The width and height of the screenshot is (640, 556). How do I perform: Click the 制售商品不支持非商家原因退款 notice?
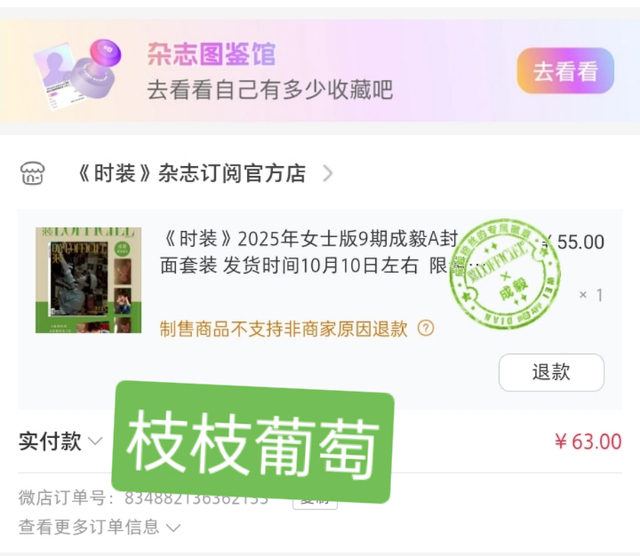(x=284, y=329)
